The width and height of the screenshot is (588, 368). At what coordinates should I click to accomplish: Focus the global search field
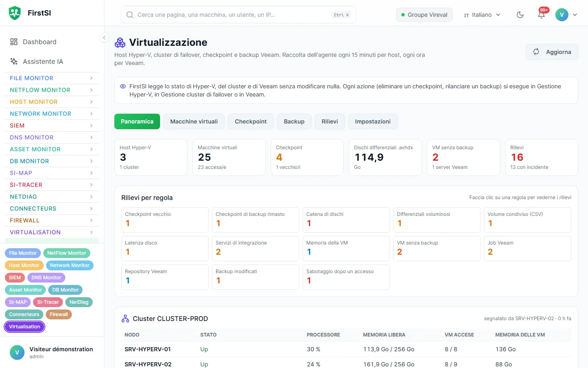point(238,15)
